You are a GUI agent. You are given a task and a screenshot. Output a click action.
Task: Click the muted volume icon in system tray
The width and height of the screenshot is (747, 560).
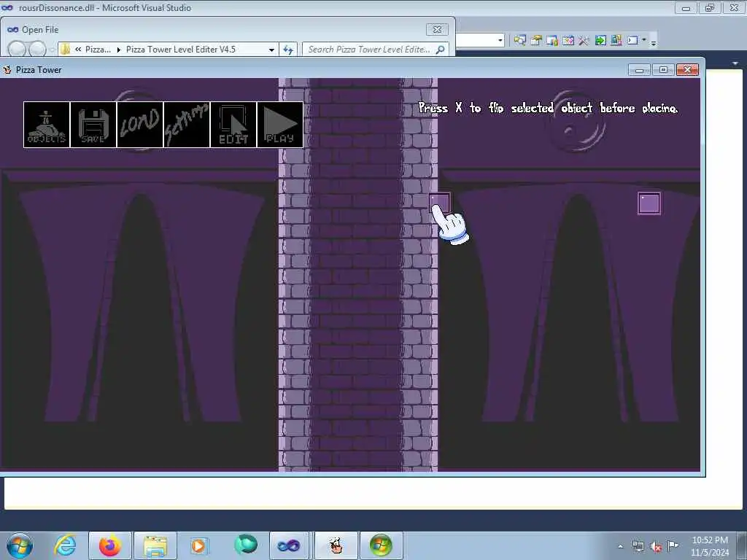click(x=656, y=547)
